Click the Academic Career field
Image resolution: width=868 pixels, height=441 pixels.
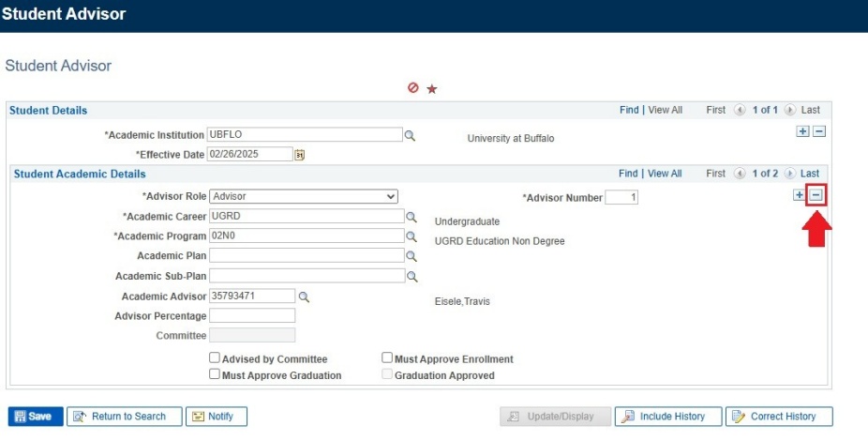point(307,216)
